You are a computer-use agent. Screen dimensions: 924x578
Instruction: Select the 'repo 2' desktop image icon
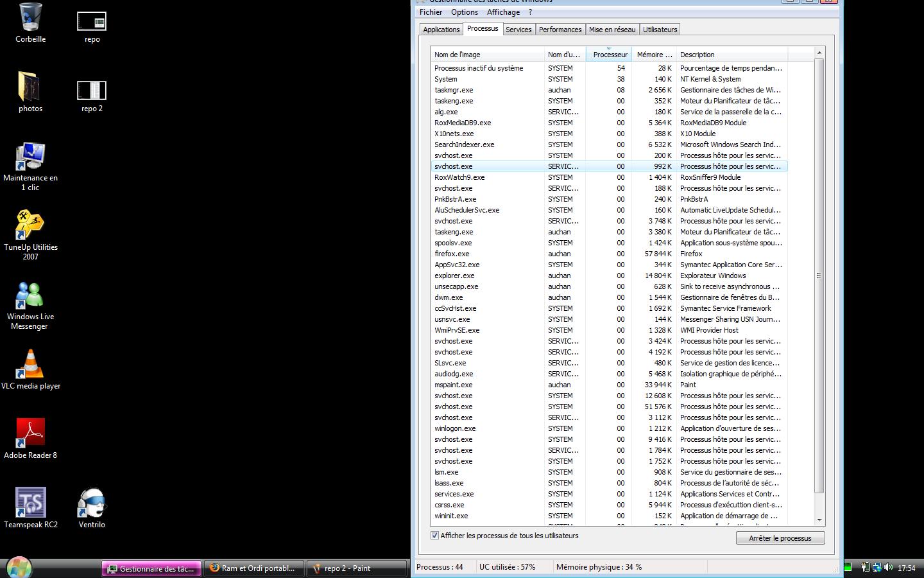(92, 96)
